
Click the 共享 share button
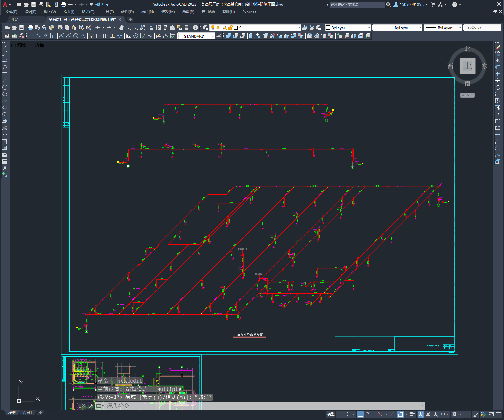102,4
